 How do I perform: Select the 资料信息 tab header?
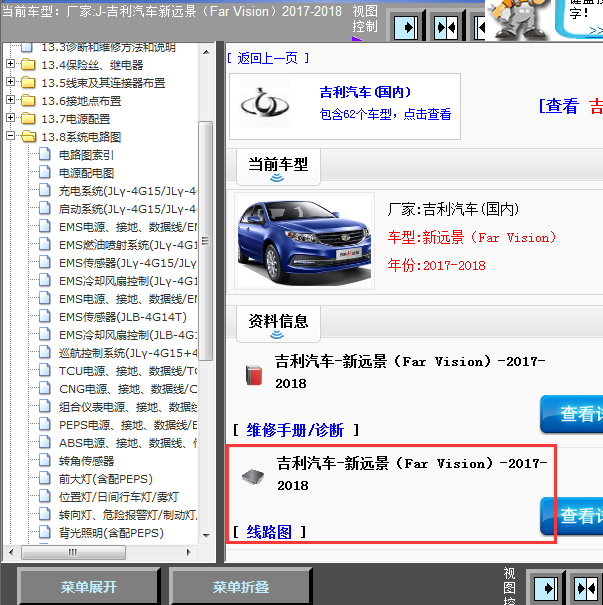[x=278, y=323]
